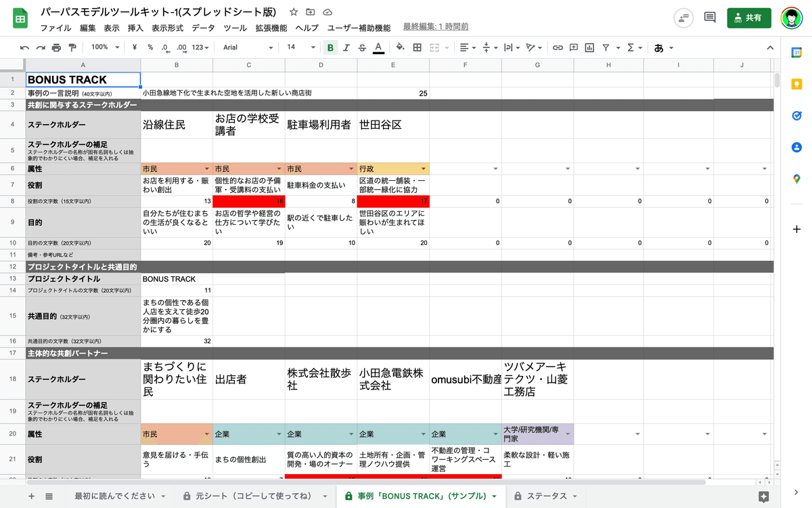Screen dimensions: 812x508
Task: Increase decimal places
Action: click(x=181, y=47)
